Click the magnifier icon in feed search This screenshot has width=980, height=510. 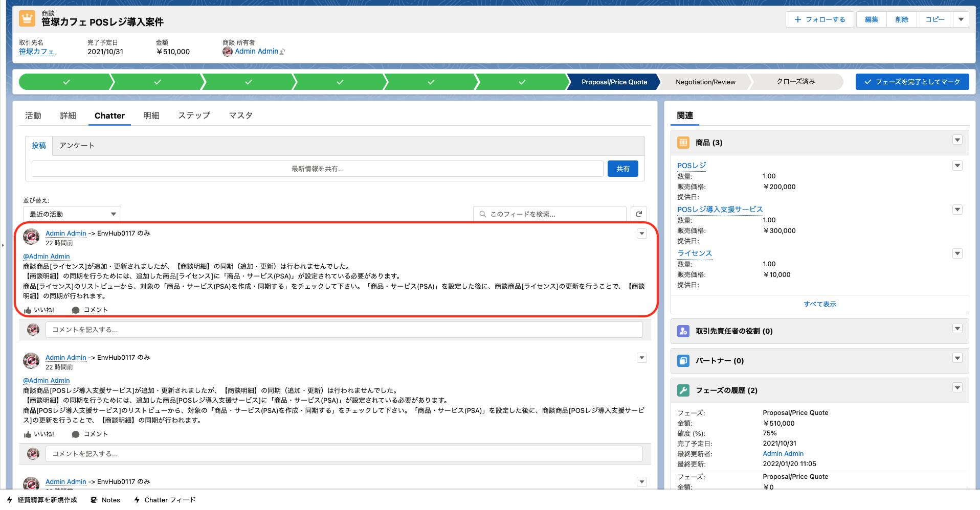click(x=482, y=214)
